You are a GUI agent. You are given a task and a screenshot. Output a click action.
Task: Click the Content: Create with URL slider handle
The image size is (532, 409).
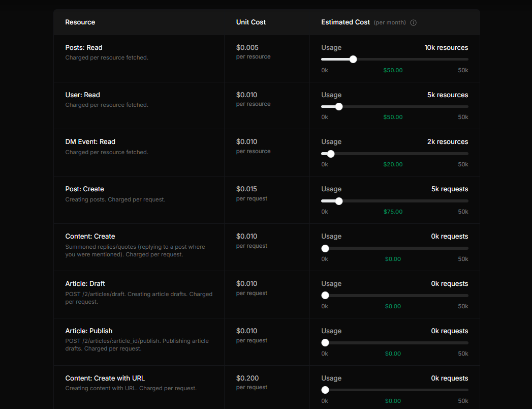(325, 390)
